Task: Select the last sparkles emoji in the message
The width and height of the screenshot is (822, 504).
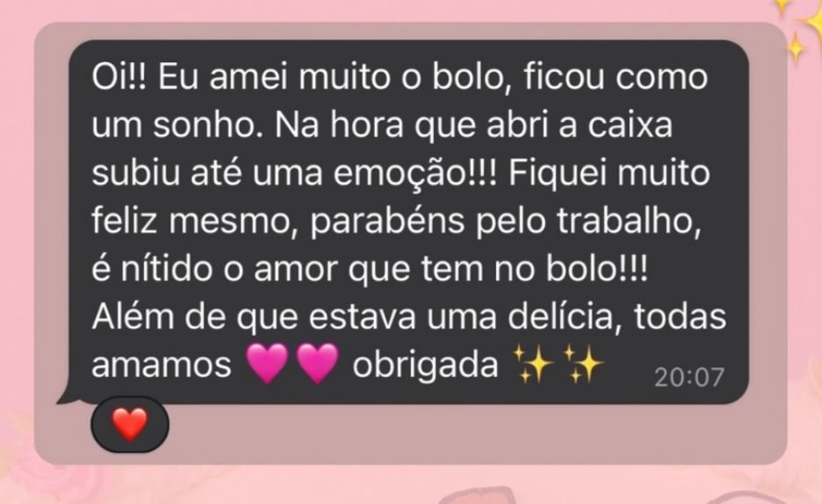Action: 583,364
